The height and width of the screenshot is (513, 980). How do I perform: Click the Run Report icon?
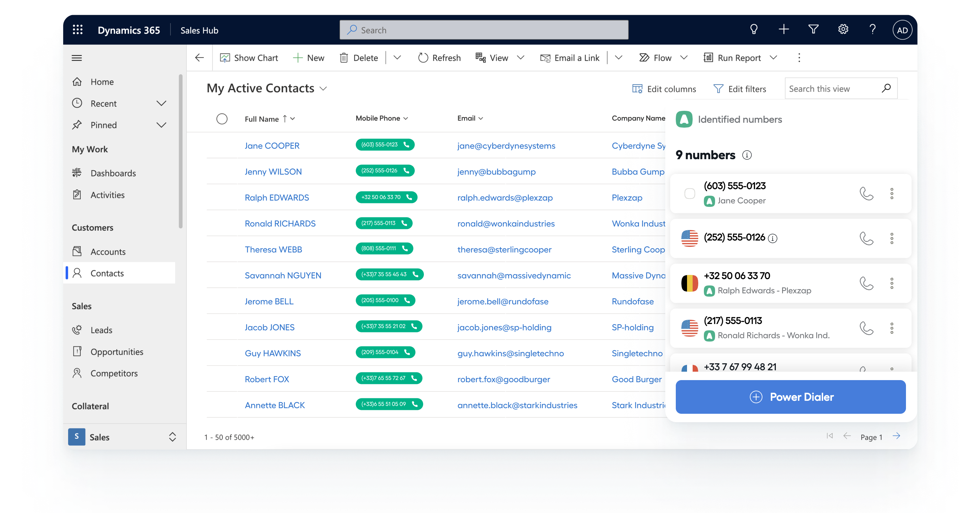708,58
